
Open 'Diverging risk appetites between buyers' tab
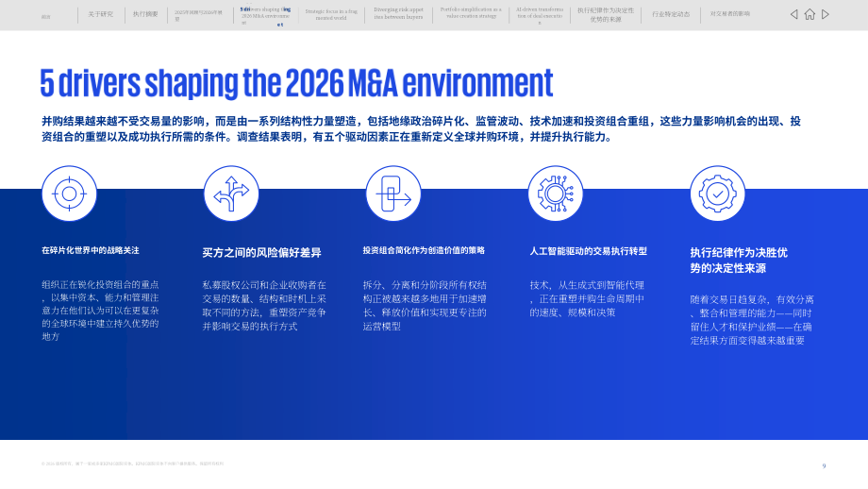tap(398, 13)
